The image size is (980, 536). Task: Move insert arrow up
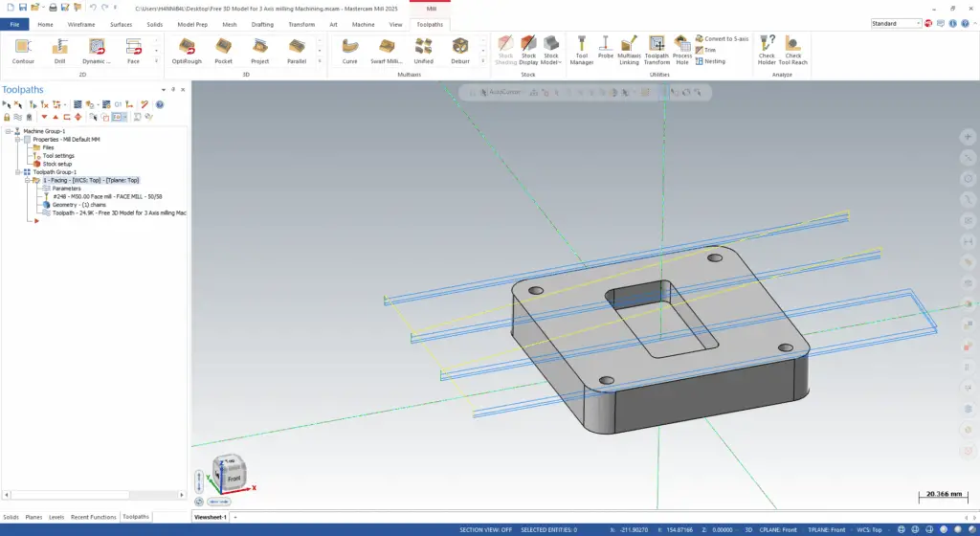(55, 117)
